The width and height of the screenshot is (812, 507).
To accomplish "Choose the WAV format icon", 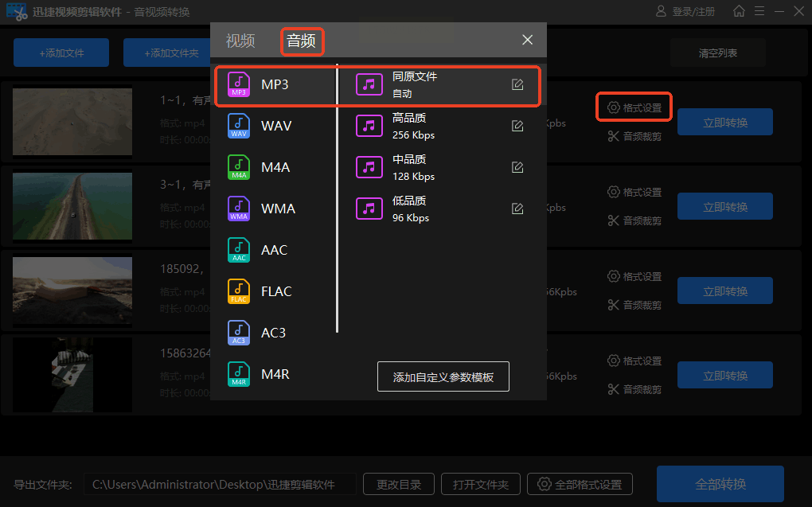I will (x=239, y=126).
